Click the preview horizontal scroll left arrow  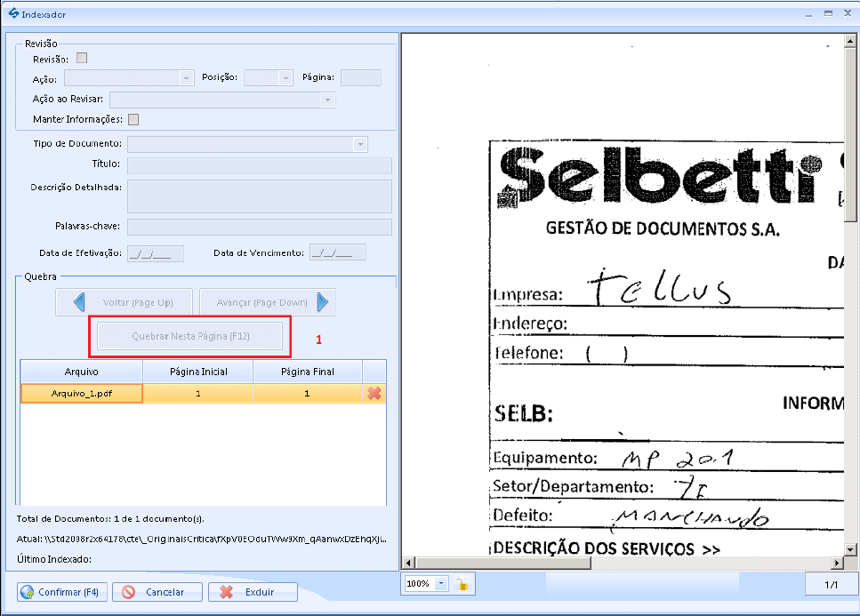click(408, 563)
